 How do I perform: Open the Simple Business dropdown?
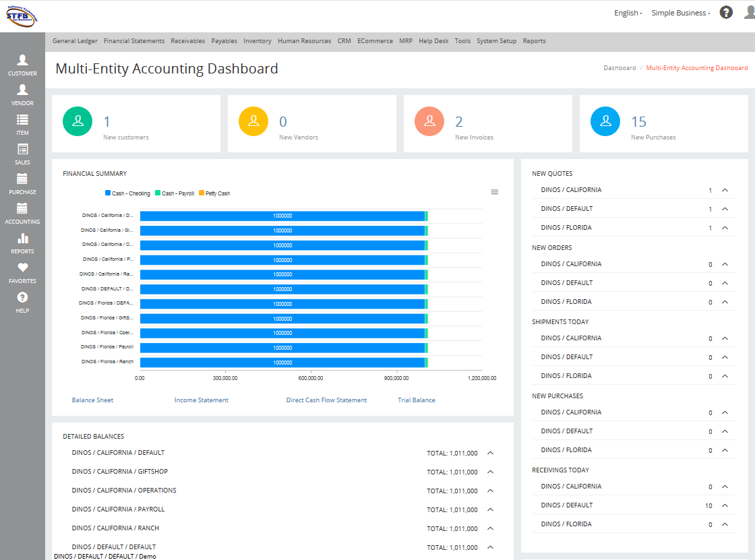(x=680, y=13)
